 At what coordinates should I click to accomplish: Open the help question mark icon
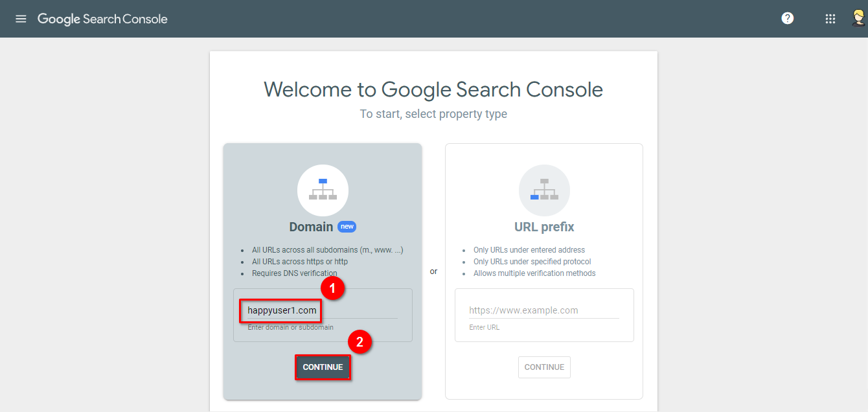point(788,18)
